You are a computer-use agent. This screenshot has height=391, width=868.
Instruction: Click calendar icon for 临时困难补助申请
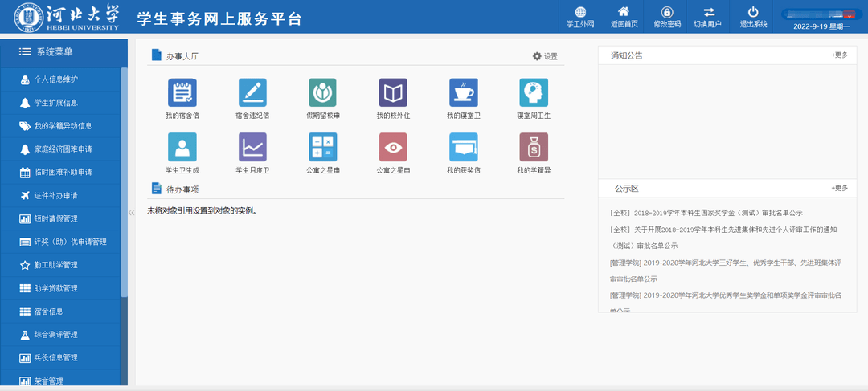click(x=25, y=172)
